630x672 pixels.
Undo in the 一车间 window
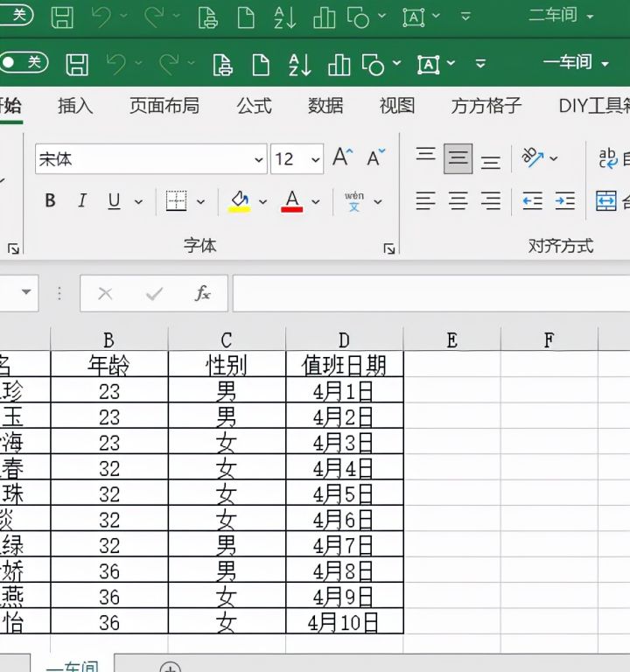(116, 64)
